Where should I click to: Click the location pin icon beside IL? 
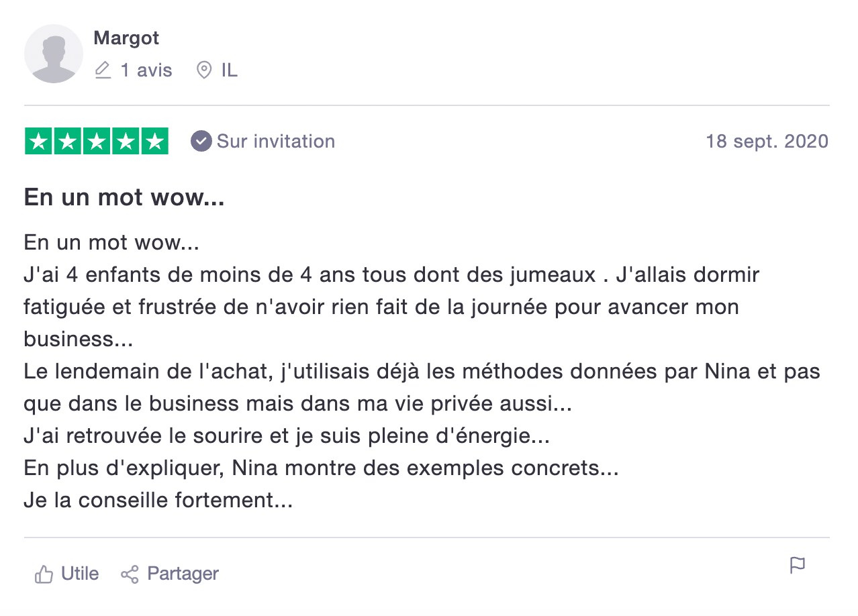pos(203,70)
